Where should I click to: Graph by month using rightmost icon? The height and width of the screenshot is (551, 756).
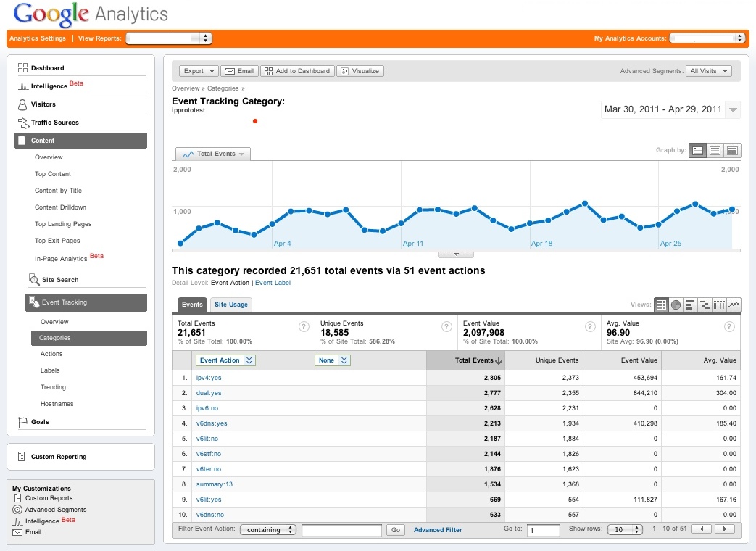732,151
